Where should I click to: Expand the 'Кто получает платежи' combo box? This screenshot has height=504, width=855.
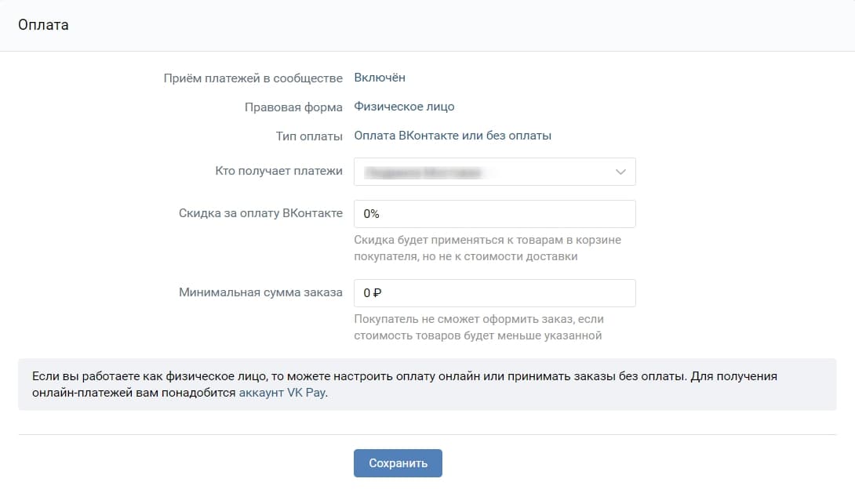point(494,172)
